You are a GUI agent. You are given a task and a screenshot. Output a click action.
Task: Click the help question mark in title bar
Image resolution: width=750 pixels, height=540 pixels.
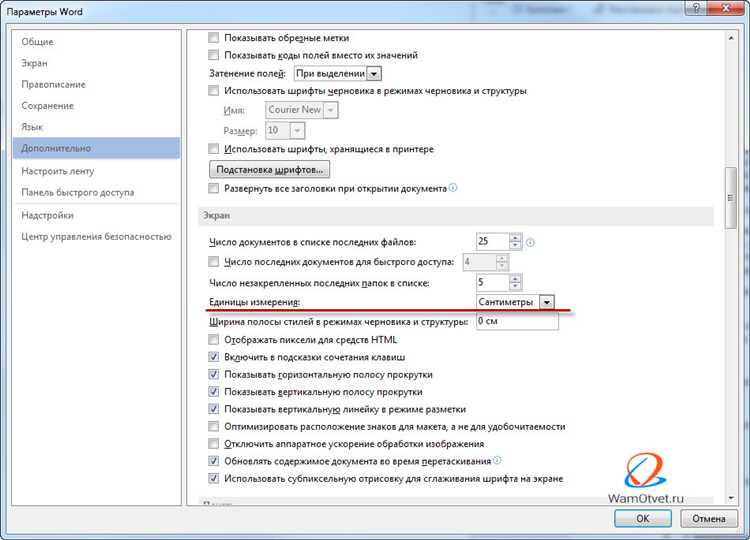pos(696,8)
